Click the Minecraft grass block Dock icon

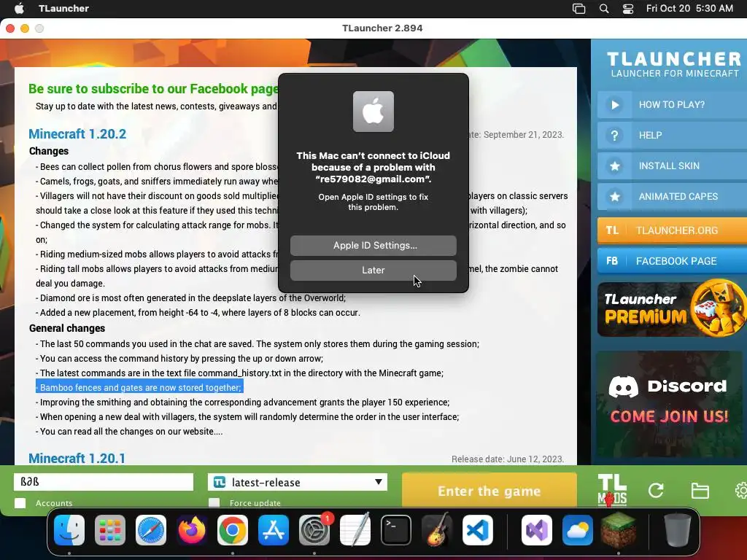click(x=619, y=529)
